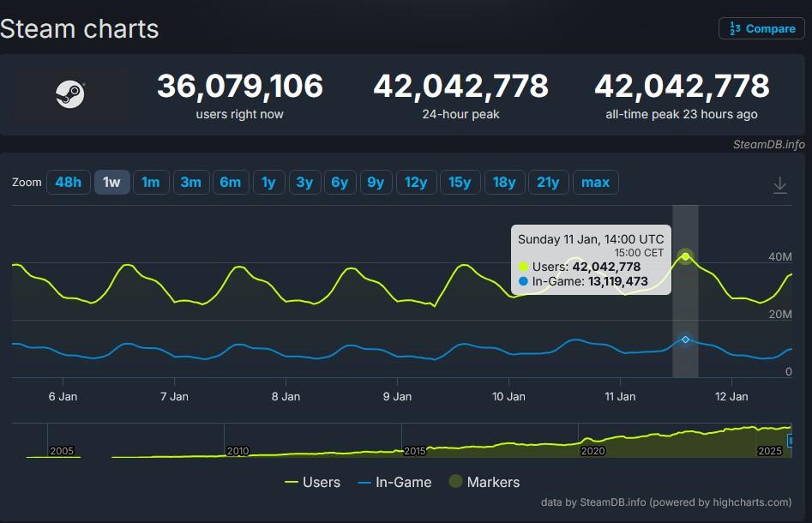Select the 9y zoom range

(x=376, y=182)
